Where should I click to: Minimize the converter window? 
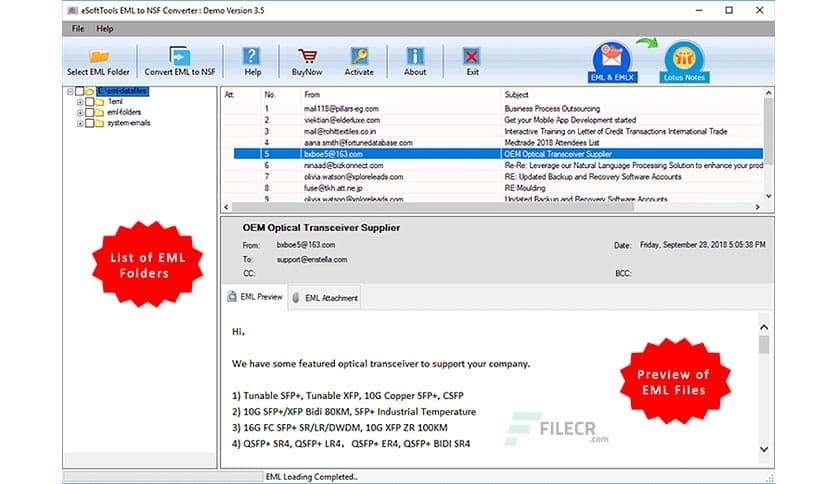coord(699,10)
